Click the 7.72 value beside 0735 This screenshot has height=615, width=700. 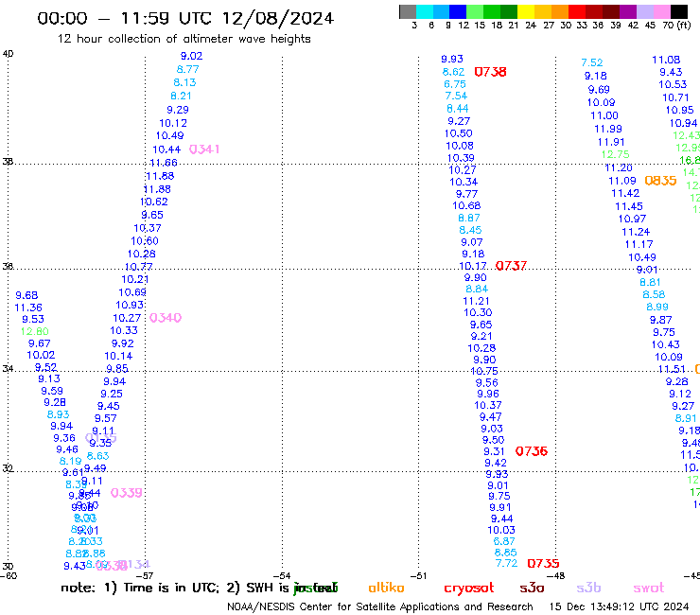click(x=507, y=564)
